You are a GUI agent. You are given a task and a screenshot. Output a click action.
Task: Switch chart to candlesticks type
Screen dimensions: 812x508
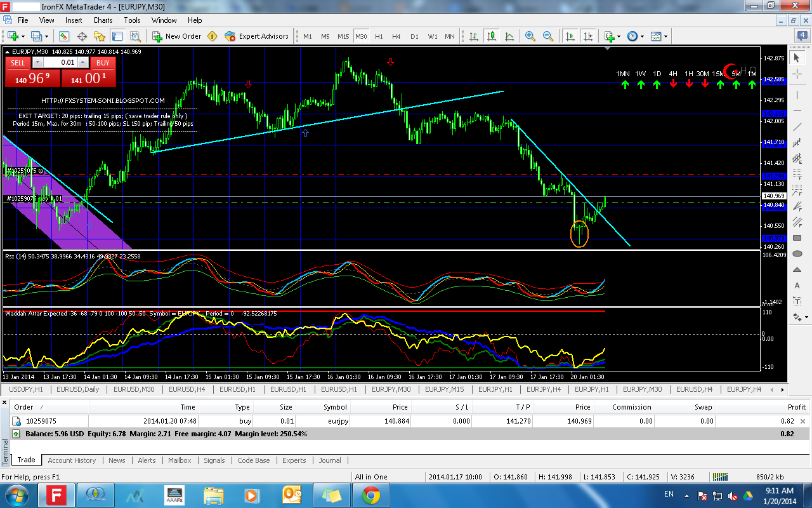[492, 36]
